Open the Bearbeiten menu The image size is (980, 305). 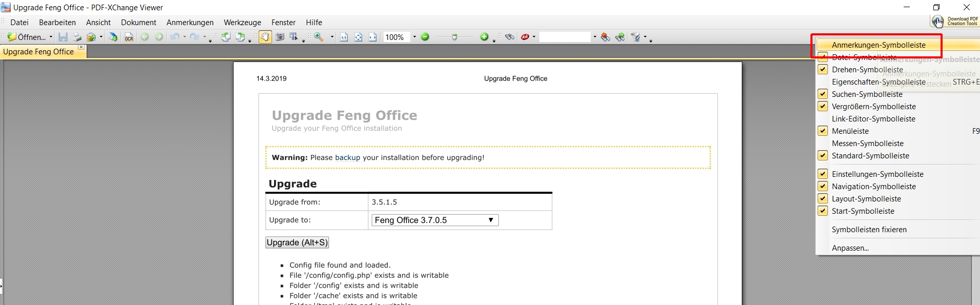point(57,23)
